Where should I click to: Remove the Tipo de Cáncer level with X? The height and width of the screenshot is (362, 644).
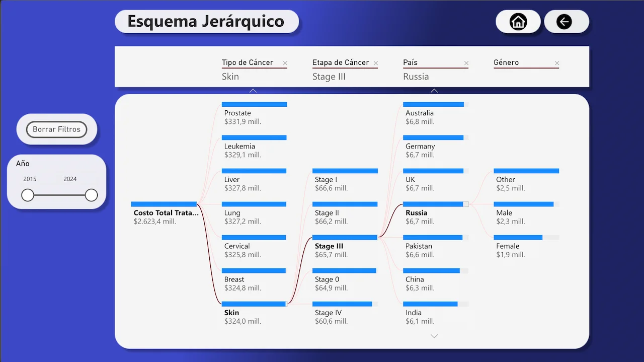[x=285, y=63]
